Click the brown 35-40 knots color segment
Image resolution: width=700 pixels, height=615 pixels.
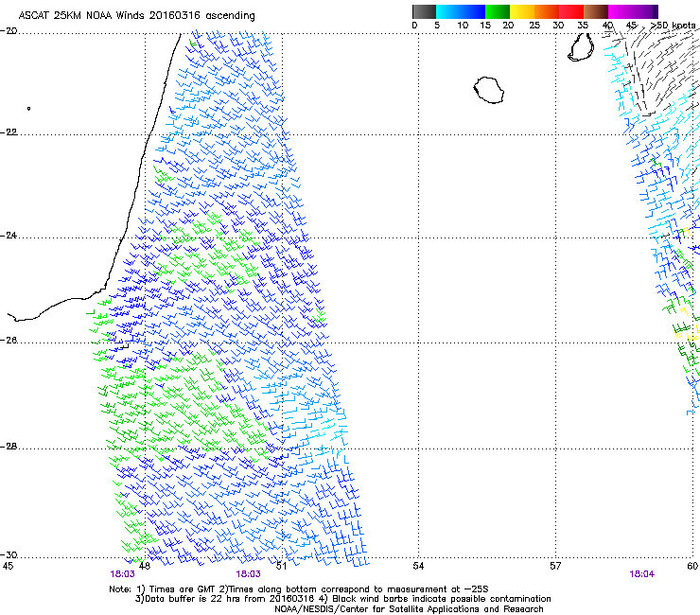(x=596, y=11)
